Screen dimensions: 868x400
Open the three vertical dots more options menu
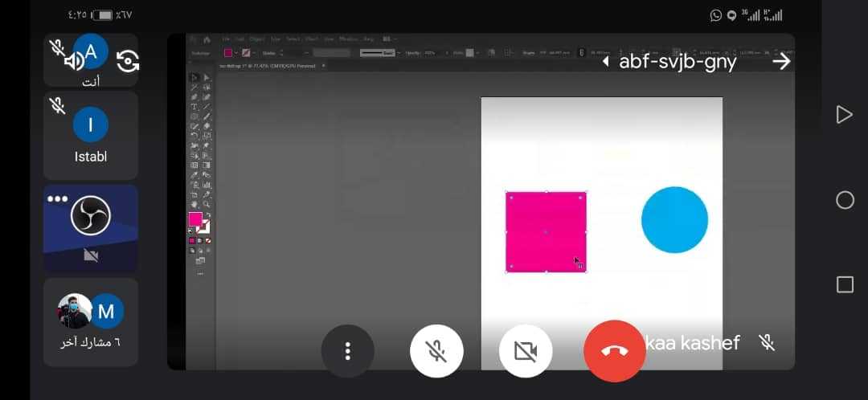click(x=347, y=351)
